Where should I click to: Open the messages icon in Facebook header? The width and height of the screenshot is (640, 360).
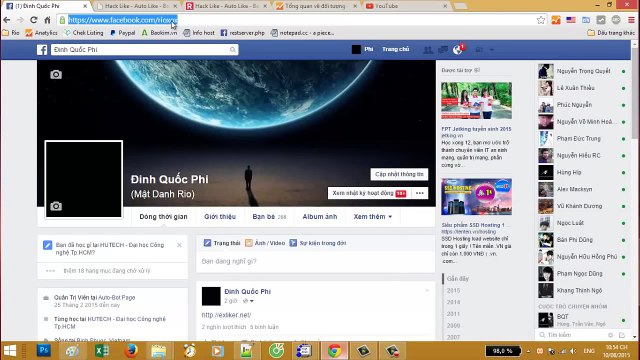click(443, 50)
